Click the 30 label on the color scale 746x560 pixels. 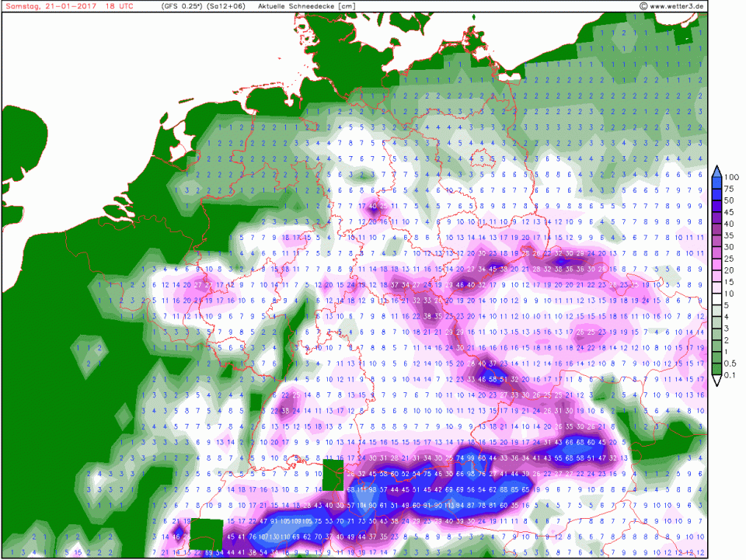730,247
